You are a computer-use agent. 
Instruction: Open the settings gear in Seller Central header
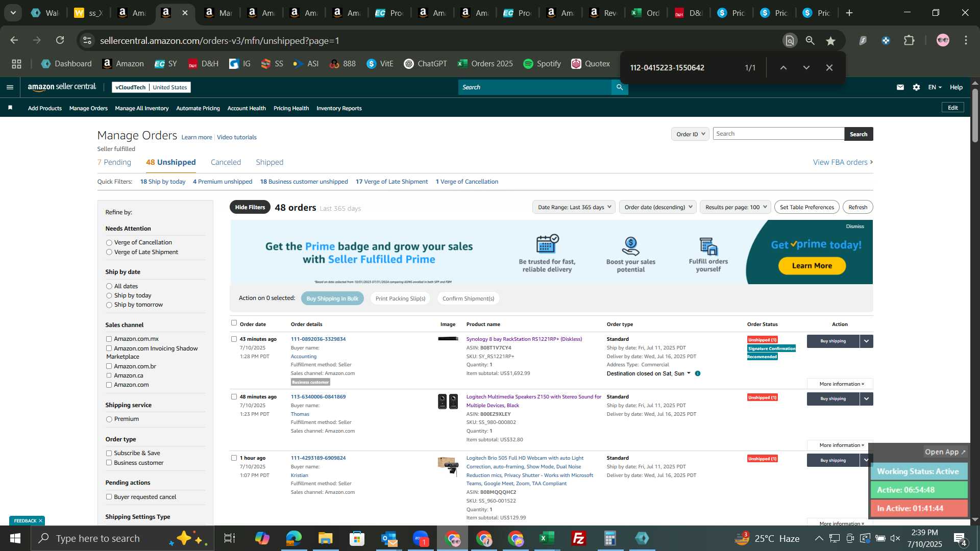917,87
